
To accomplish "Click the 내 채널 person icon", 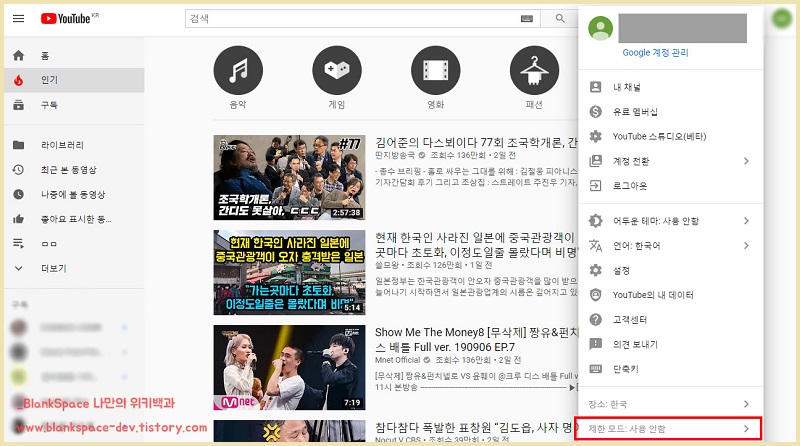I will coord(595,87).
